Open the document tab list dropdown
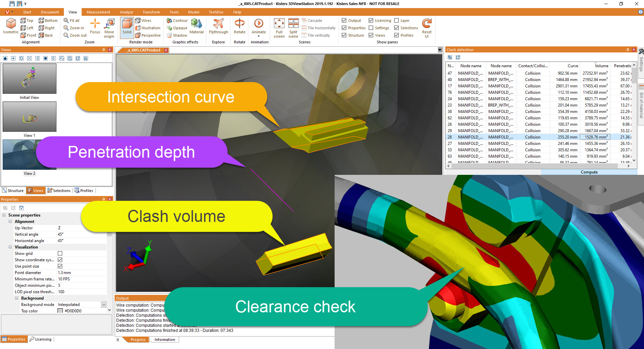 (440, 50)
